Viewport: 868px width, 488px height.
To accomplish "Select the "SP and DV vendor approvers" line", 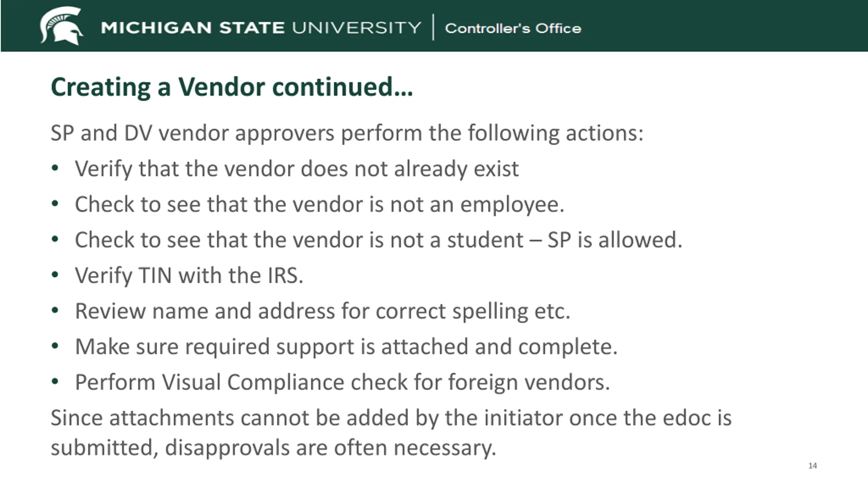I will pos(347,133).
